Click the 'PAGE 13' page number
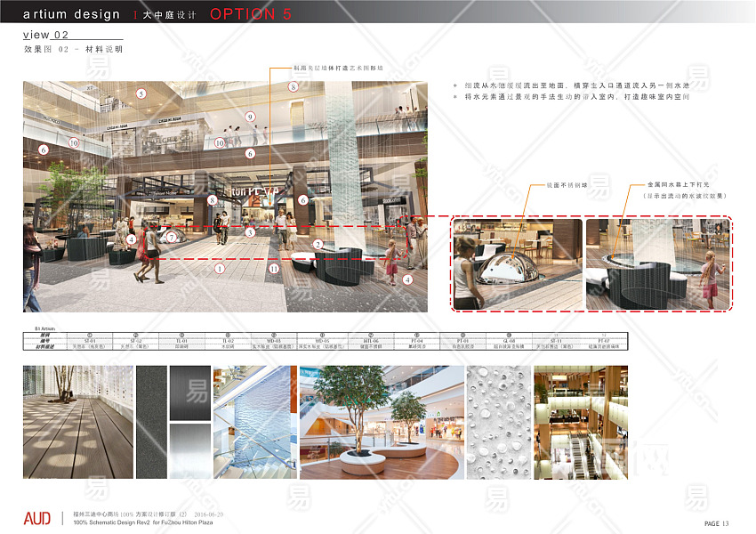The height and width of the screenshot is (534, 756). point(717,523)
